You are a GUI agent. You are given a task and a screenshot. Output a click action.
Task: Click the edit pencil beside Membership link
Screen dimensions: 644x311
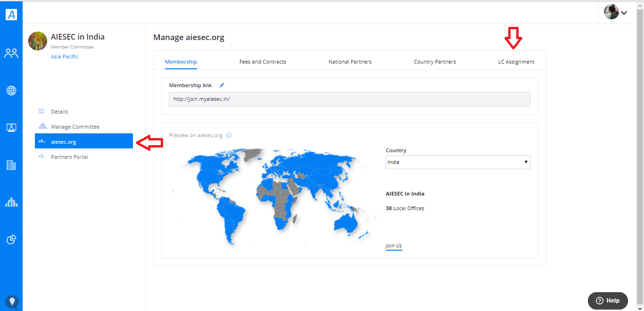point(222,85)
